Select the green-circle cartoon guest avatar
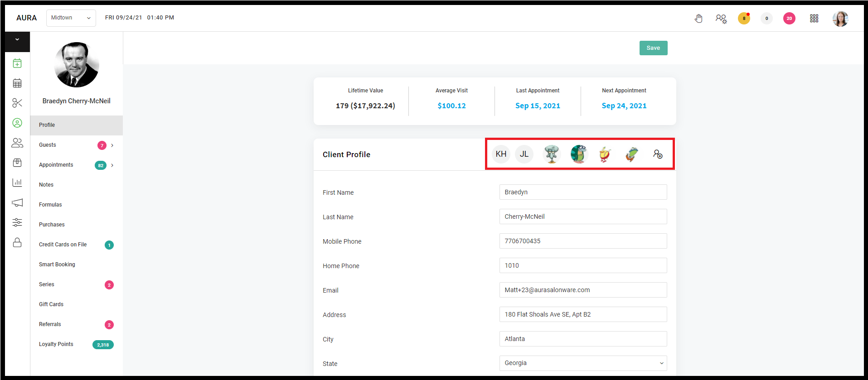 click(579, 154)
